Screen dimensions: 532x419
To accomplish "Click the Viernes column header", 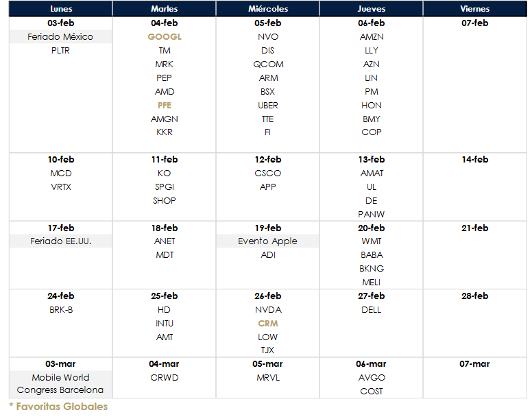I will tap(474, 9).
